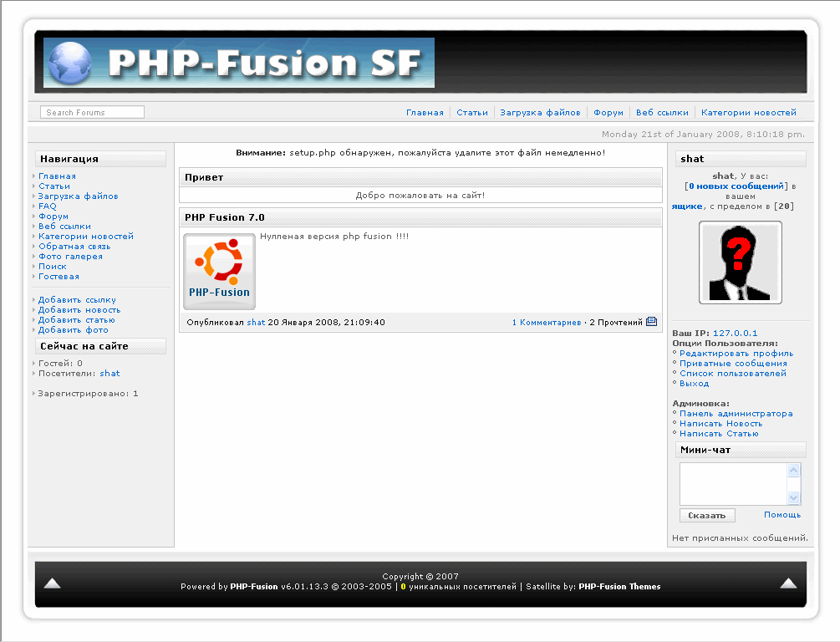Click the shat user avatar image

[x=741, y=262]
